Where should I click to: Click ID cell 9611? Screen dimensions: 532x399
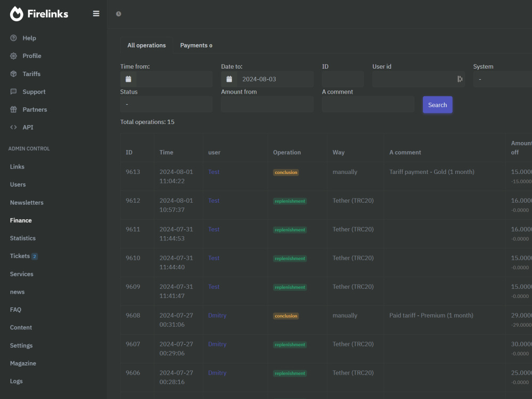132,229
